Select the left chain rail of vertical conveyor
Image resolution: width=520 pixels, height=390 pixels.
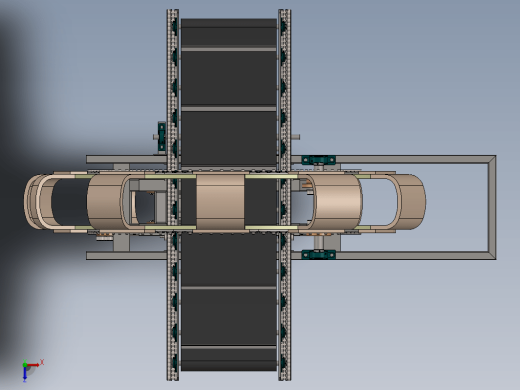tap(173, 195)
